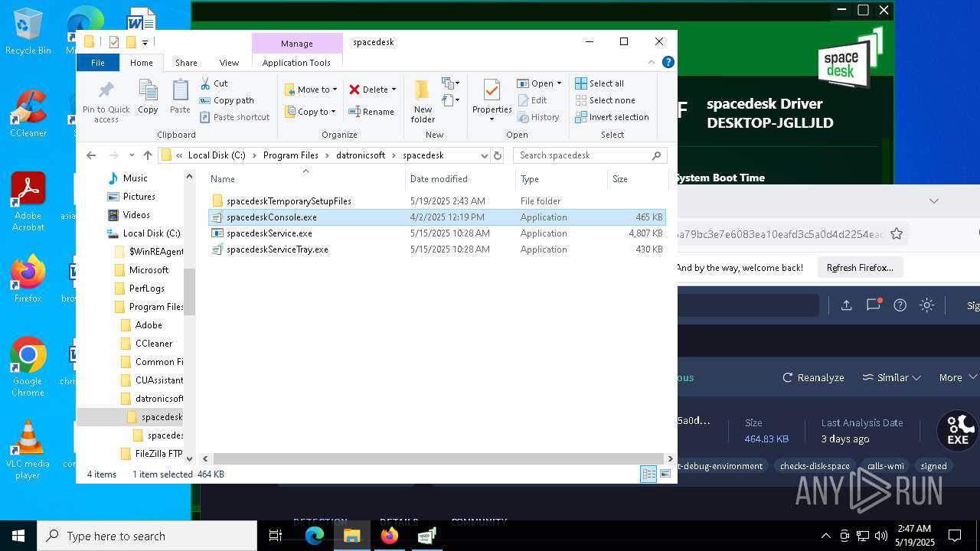Refresh the folder address bar
The height and width of the screenshot is (551, 980).
498,155
